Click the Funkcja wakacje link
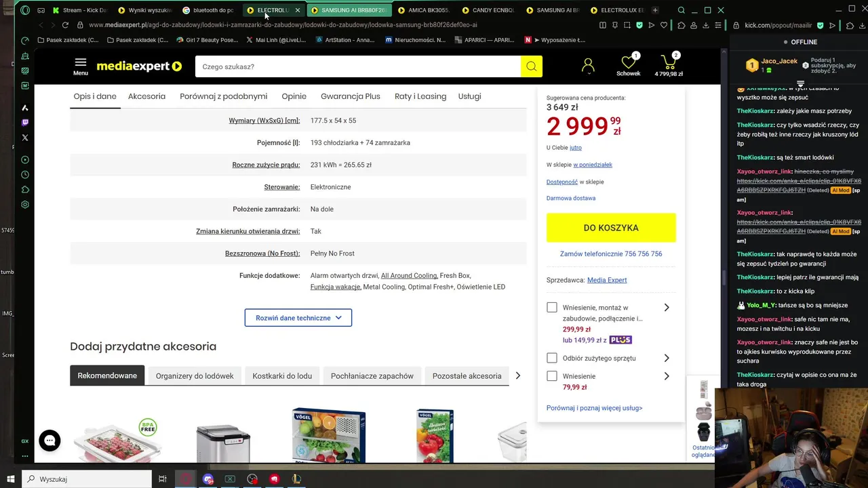868x488 pixels. pos(335,287)
